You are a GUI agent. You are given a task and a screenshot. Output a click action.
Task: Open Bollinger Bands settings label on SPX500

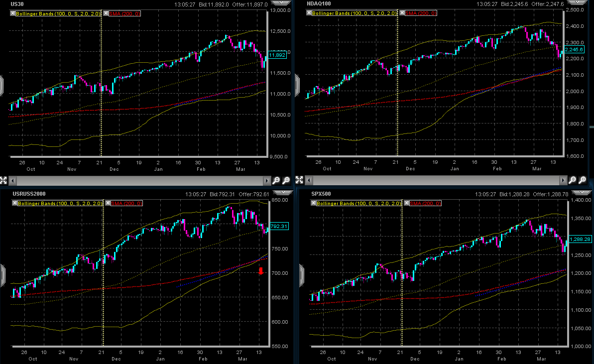[359, 203]
